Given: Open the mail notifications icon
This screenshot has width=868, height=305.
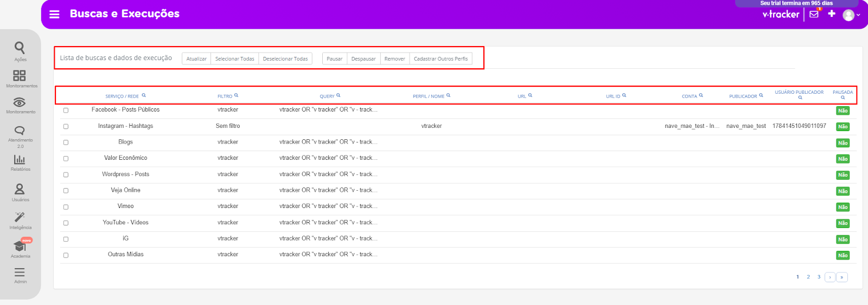Looking at the screenshot, I should point(814,14).
